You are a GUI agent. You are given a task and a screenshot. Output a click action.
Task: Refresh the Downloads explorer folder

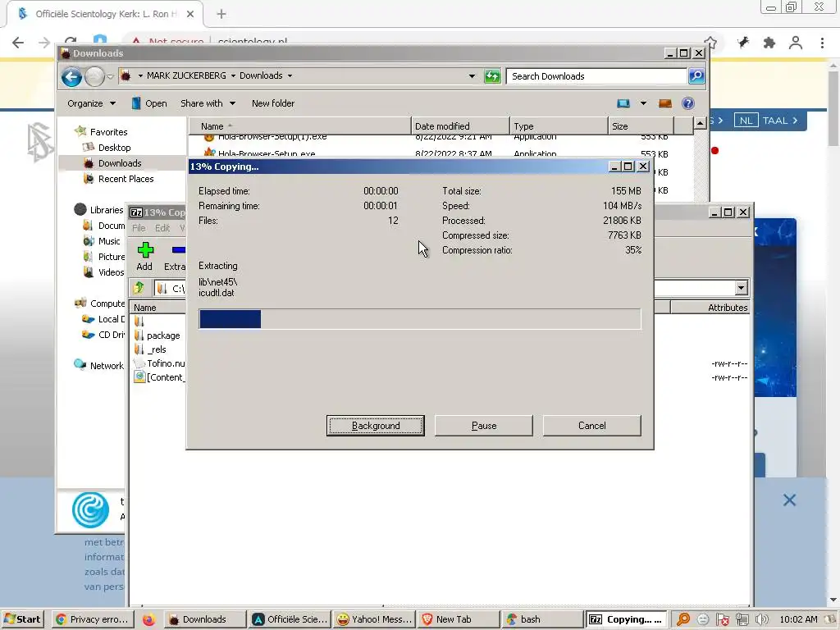coord(492,76)
